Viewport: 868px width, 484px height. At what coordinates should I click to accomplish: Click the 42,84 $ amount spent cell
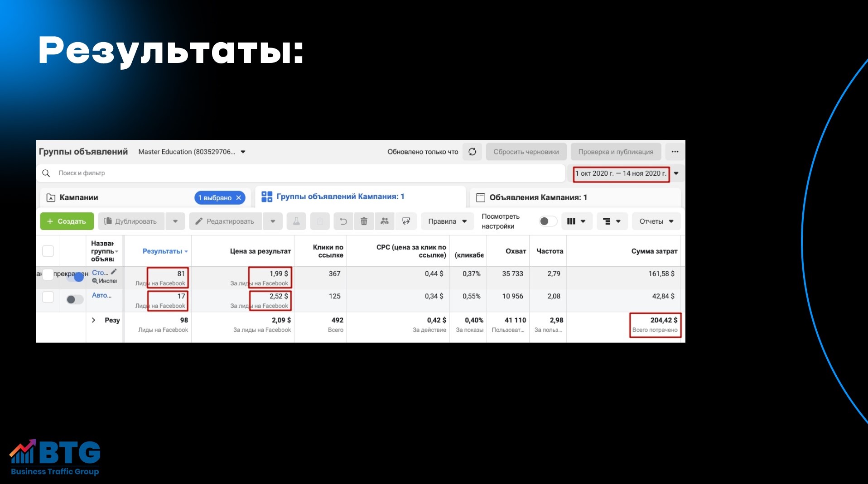tap(663, 296)
